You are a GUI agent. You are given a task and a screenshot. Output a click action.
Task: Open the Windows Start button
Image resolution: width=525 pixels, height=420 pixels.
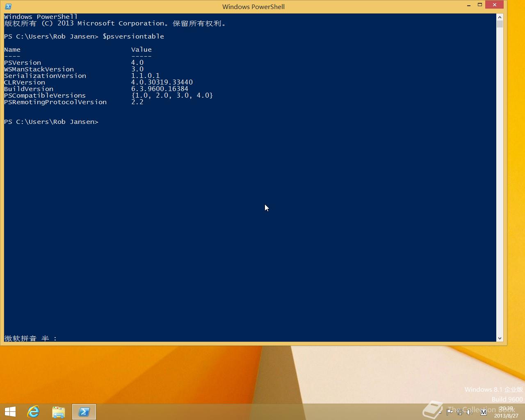pos(10,412)
